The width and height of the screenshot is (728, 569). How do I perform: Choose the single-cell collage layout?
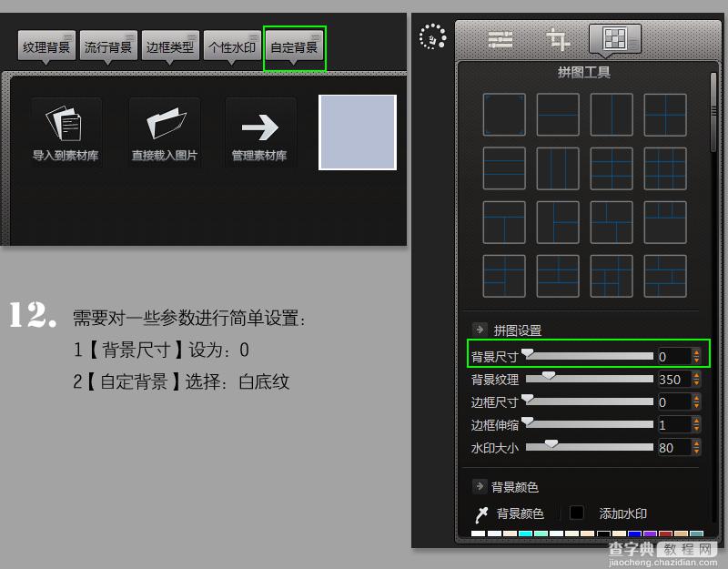click(x=504, y=115)
